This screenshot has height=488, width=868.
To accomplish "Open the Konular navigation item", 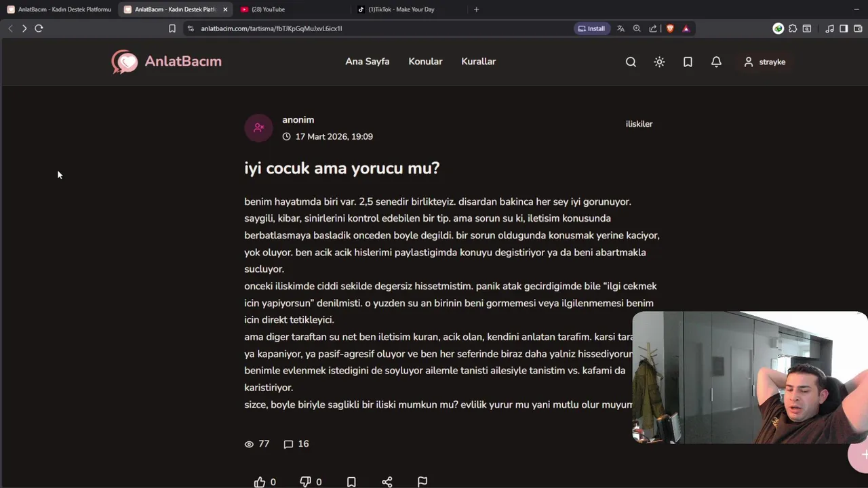I will pos(425,62).
